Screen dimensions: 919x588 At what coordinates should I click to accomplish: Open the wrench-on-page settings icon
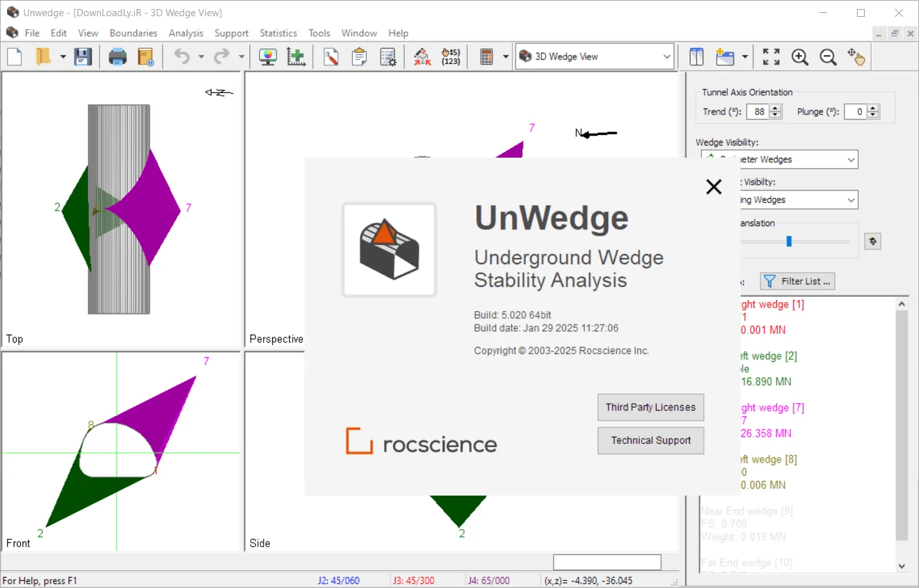coord(331,57)
